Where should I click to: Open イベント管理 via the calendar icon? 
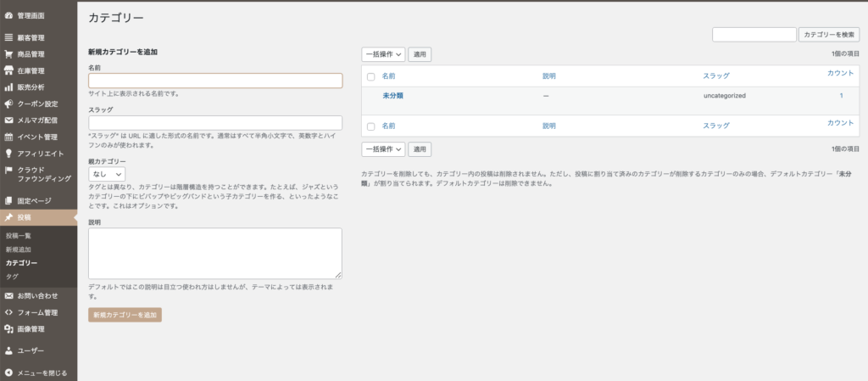(8, 137)
